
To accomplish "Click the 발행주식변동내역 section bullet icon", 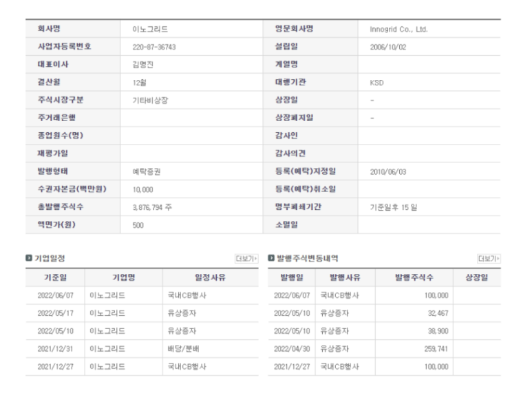I will (271, 258).
